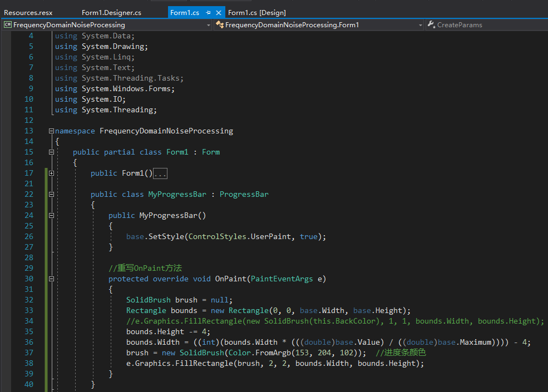The image size is (548, 392).
Task: Click the method icon beside CreateParams
Action: (431, 24)
